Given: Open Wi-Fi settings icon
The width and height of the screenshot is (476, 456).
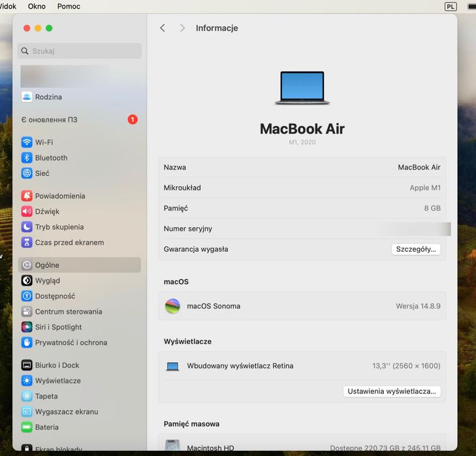Looking at the screenshot, I should tap(27, 142).
